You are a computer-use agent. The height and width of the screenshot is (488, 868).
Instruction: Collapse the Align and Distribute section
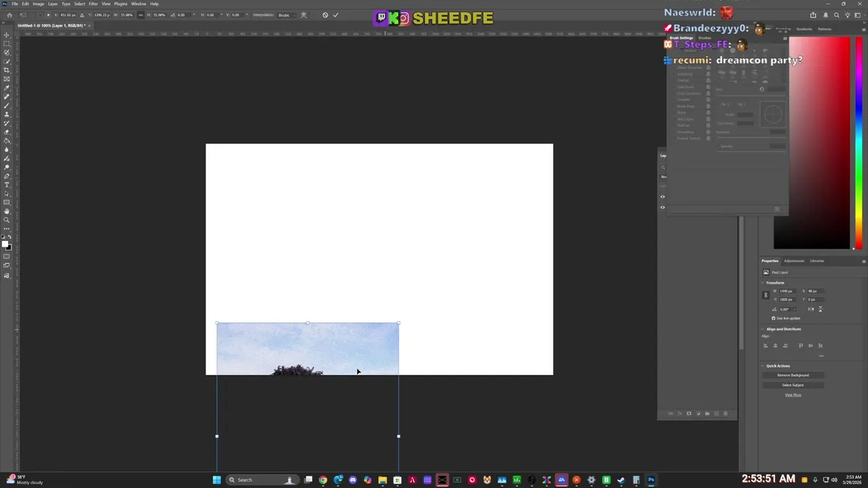point(762,329)
